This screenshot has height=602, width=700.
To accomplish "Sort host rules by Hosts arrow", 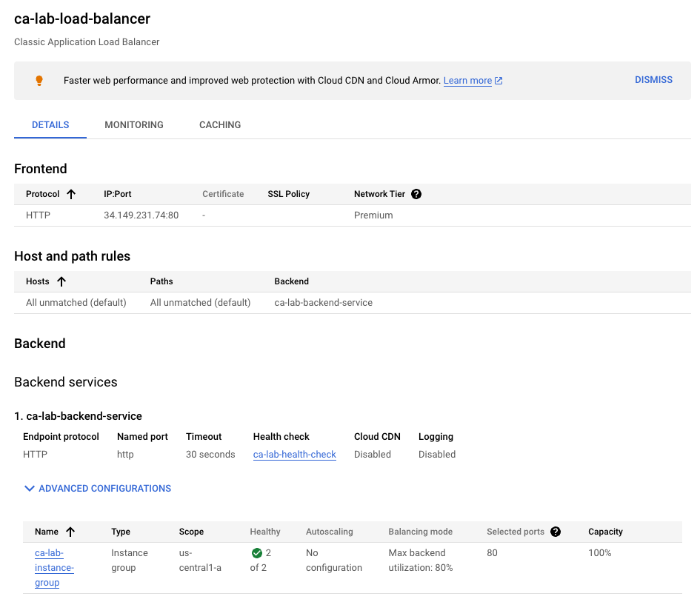I will [61, 281].
